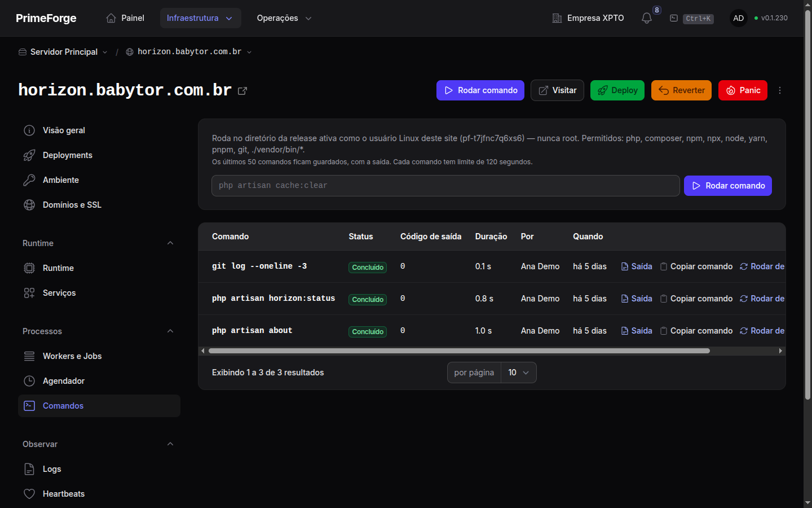
Task: Open the Runtime page link
Action: tap(99, 268)
